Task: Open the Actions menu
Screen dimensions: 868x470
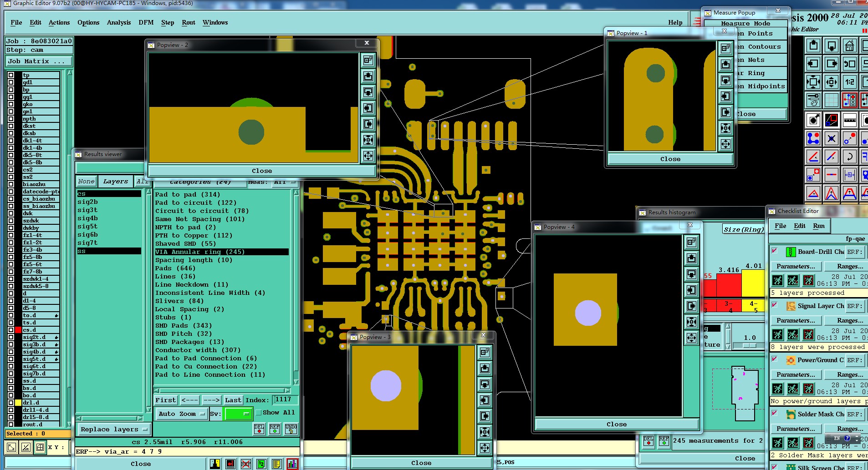Action: click(59, 22)
